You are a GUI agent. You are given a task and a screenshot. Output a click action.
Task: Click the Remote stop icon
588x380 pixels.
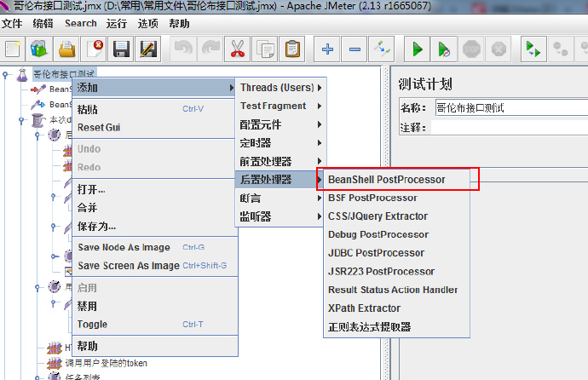[561, 49]
